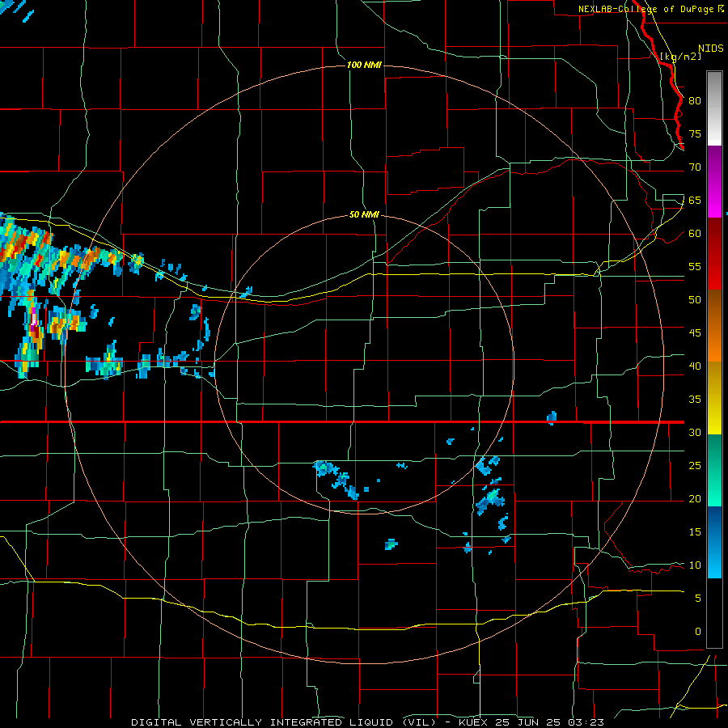Click the "[kg/m2]" units label
This screenshot has width=728, height=728.
[x=680, y=57]
